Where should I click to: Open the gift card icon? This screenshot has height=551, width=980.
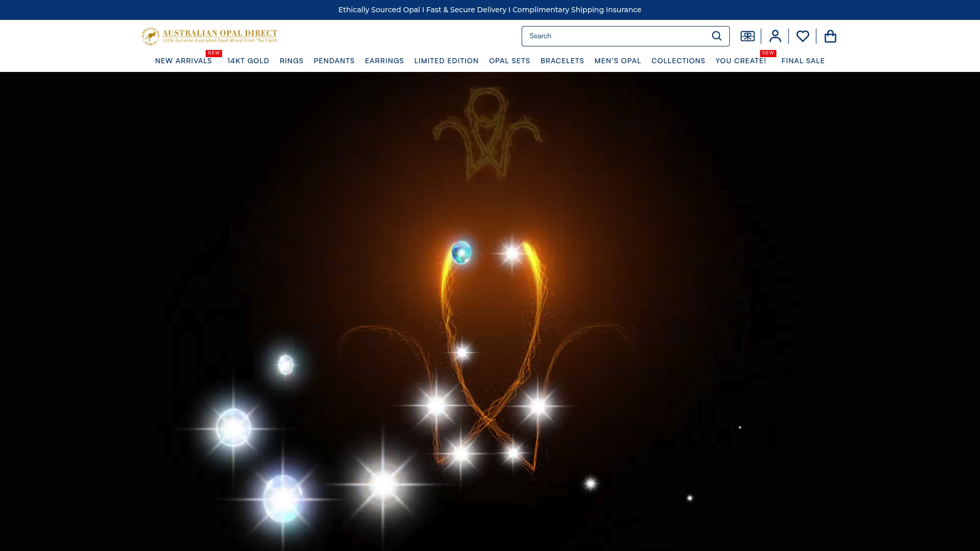pyautogui.click(x=747, y=36)
